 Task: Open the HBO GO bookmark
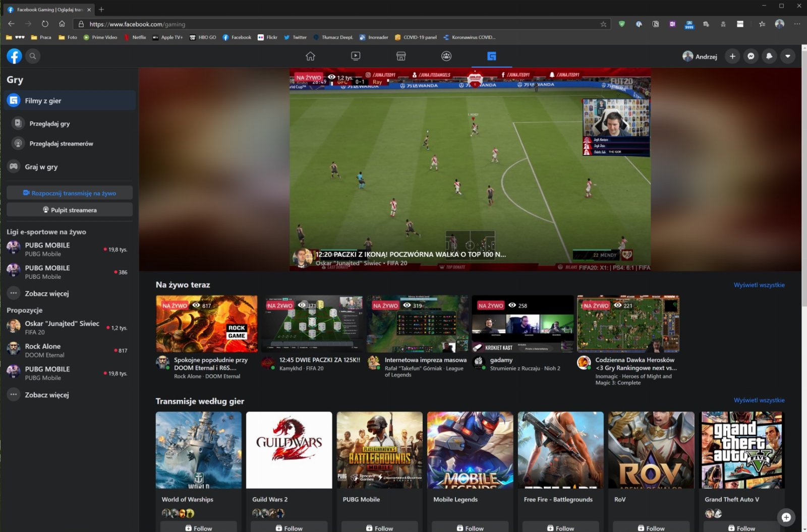203,37
